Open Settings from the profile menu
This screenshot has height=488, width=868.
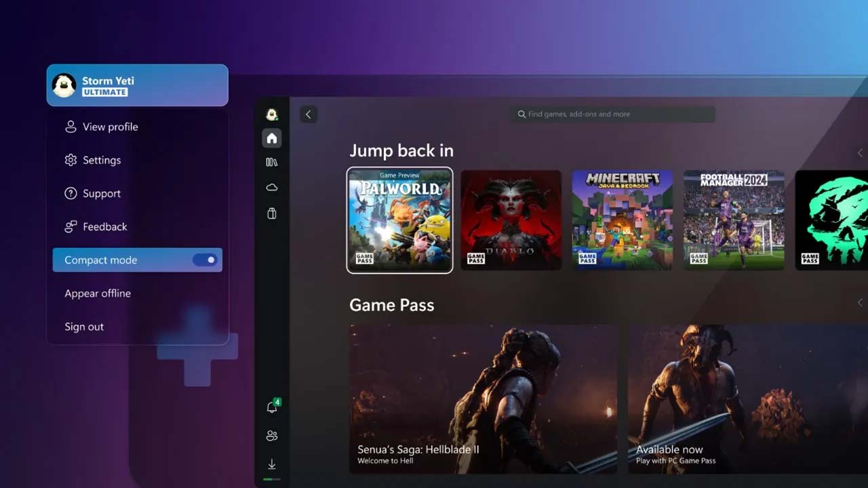(x=102, y=160)
